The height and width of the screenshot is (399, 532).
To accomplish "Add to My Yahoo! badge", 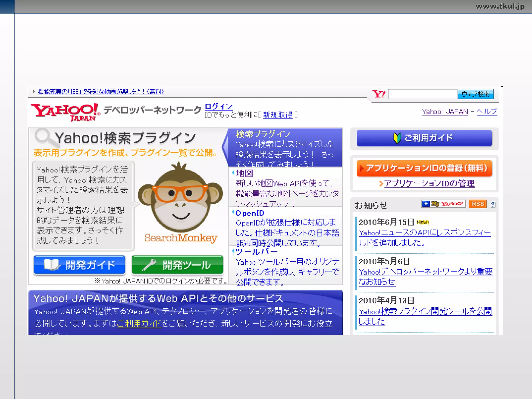I will (x=443, y=204).
